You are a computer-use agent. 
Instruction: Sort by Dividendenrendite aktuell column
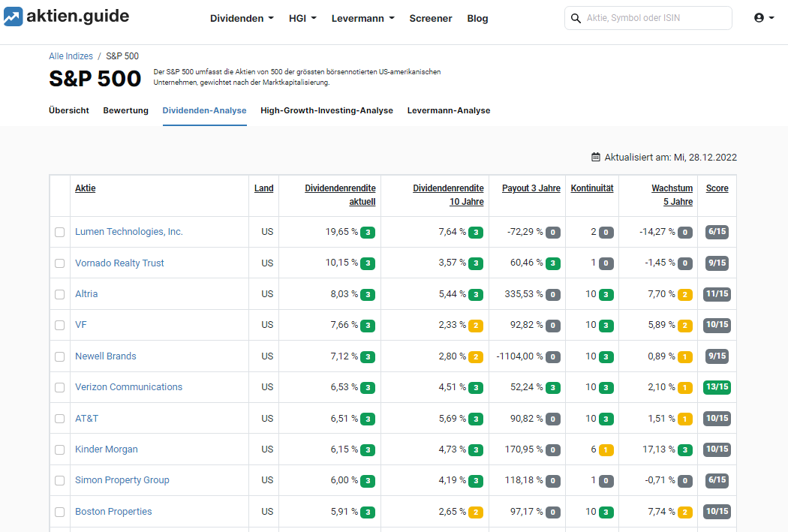pyautogui.click(x=340, y=195)
